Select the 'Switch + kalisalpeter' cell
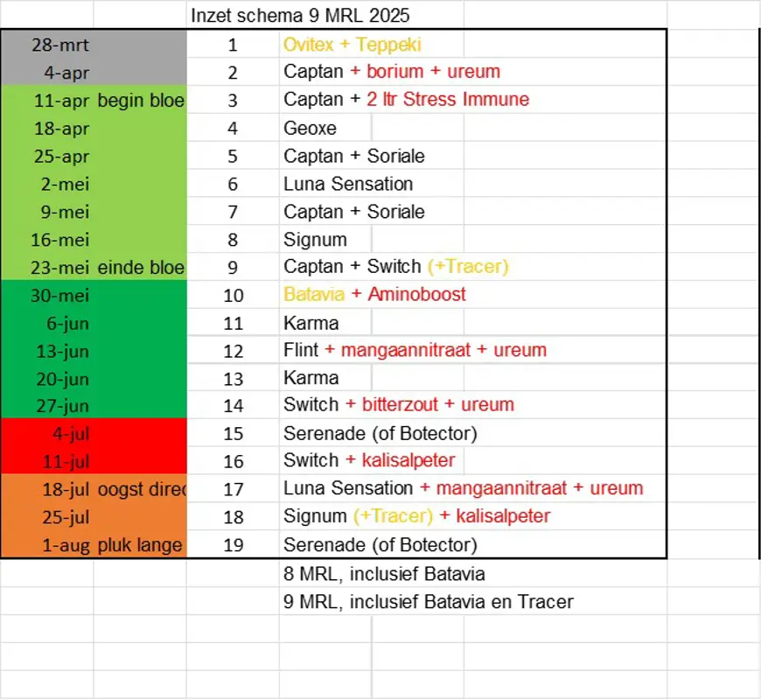The height and width of the screenshot is (700, 761). (368, 460)
